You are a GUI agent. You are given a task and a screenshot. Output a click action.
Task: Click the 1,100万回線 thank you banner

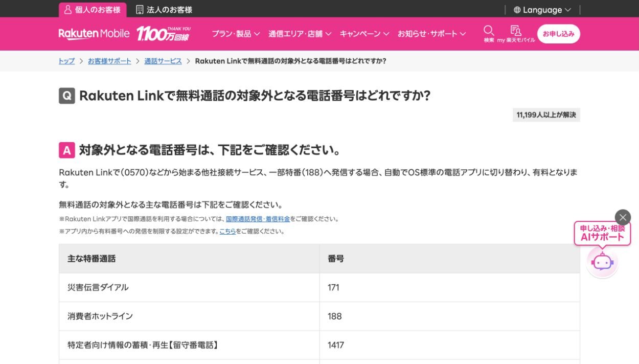(x=163, y=34)
